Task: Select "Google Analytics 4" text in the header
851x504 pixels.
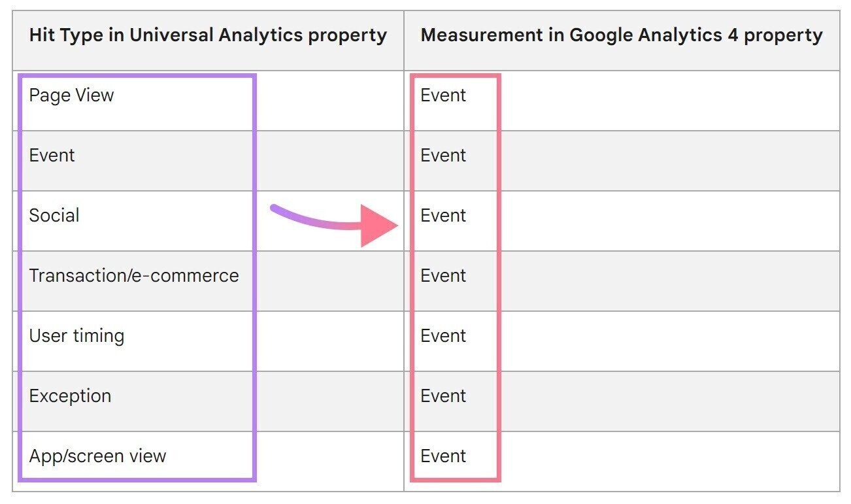Action: (654, 35)
